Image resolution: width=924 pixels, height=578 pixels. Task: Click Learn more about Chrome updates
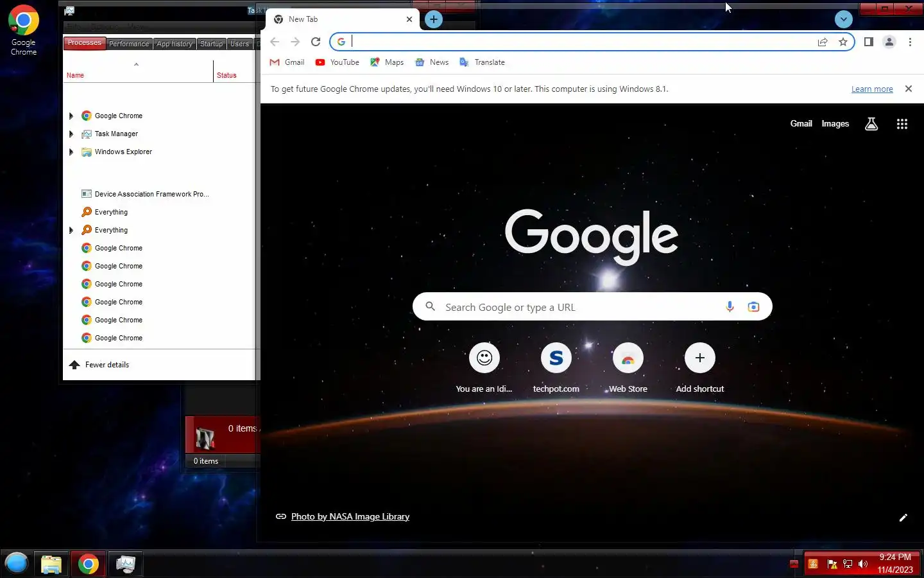click(872, 89)
